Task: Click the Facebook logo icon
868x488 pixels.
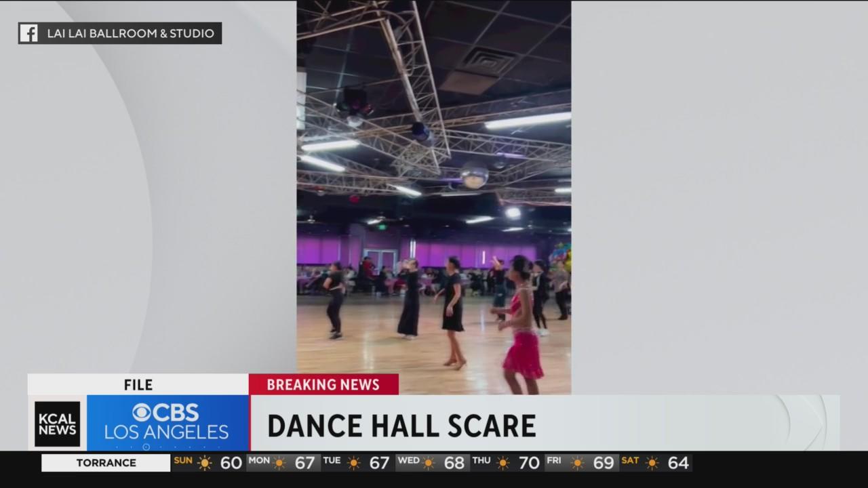Action: coord(28,33)
